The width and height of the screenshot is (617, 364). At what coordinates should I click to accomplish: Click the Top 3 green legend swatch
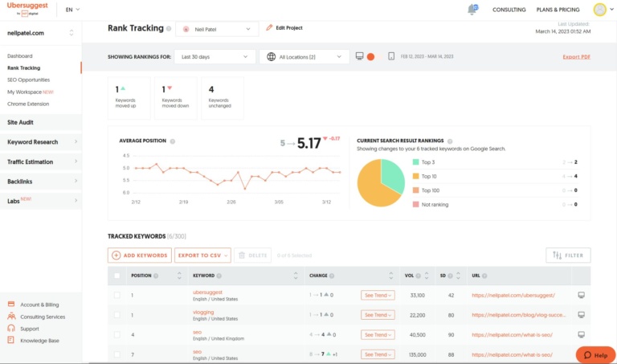click(415, 162)
